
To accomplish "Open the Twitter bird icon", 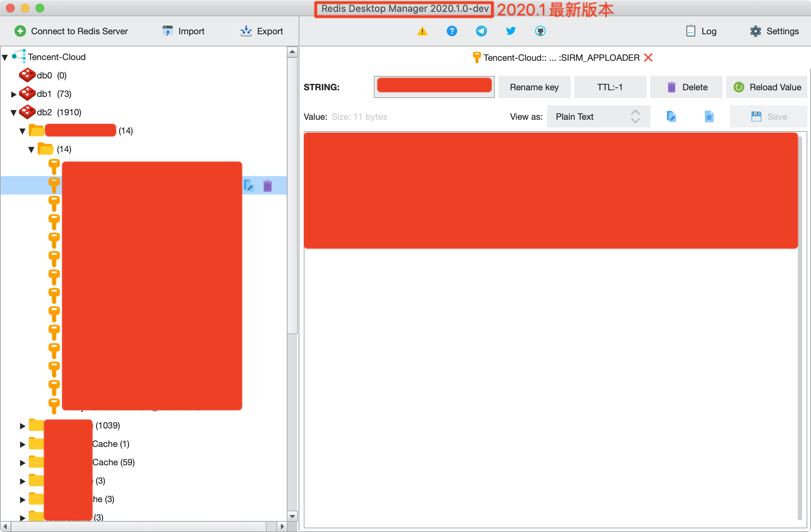I will [511, 31].
